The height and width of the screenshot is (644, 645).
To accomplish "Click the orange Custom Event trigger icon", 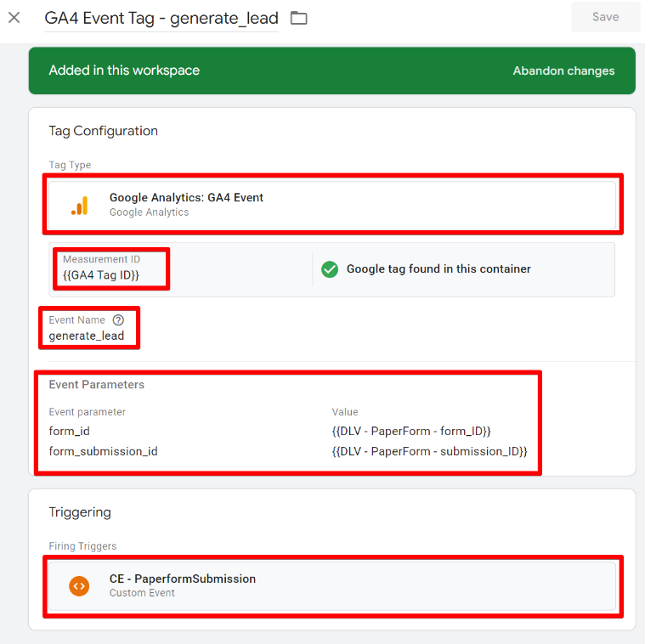I will coord(79,585).
